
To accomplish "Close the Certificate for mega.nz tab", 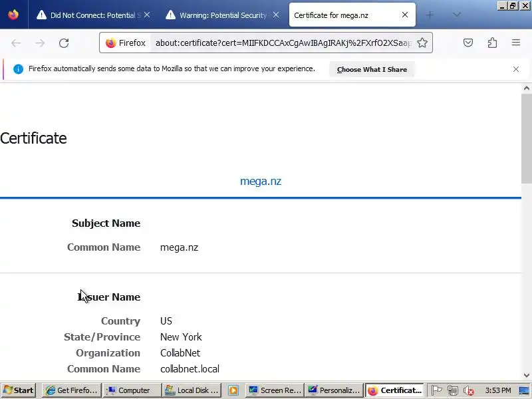I will point(405,15).
